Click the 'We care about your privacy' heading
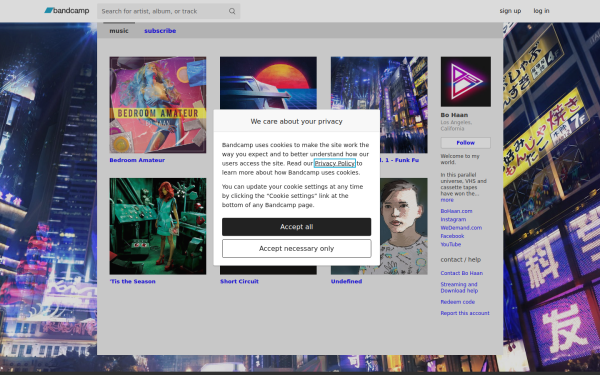The image size is (600, 375). (x=297, y=121)
